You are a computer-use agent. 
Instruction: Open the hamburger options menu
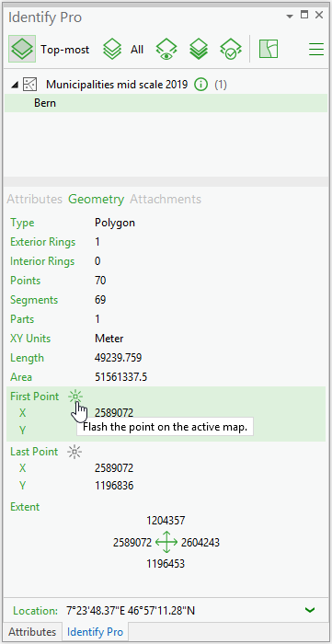(x=316, y=50)
